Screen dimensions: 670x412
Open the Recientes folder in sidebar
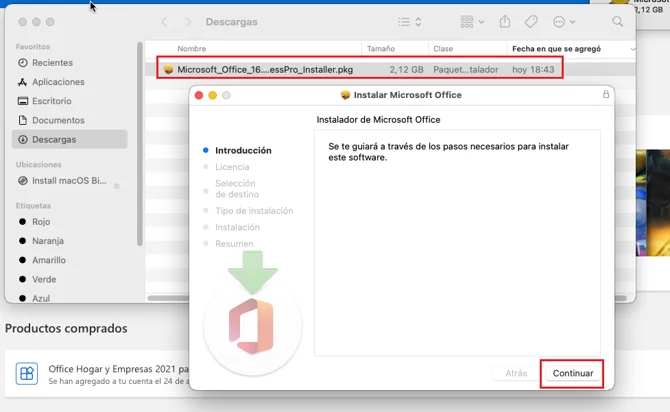(51, 63)
